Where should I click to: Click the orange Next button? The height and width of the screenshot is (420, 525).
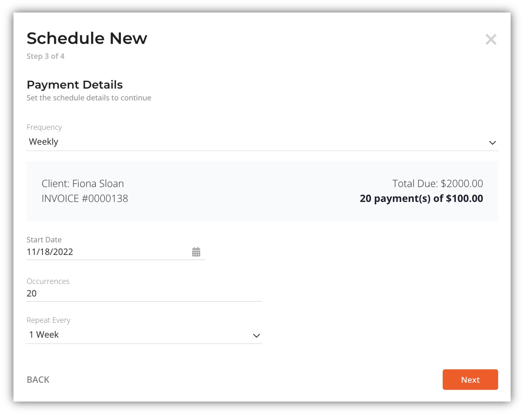(470, 380)
